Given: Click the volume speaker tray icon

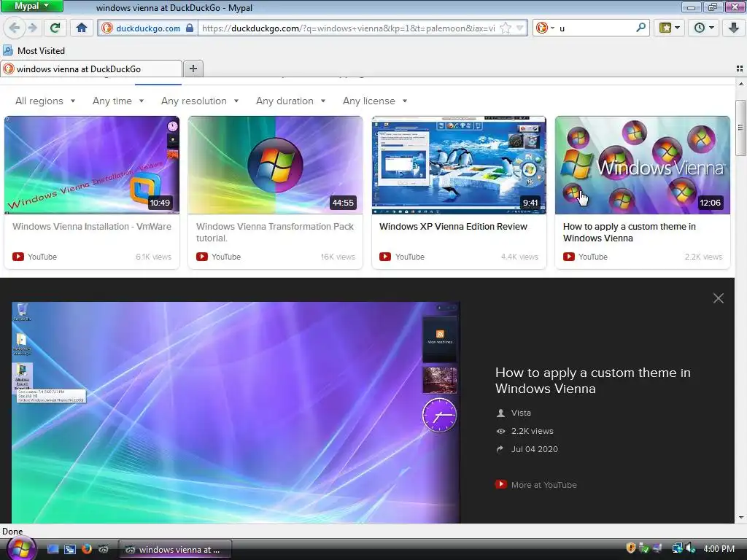Looking at the screenshot, I should pyautogui.click(x=690, y=548).
